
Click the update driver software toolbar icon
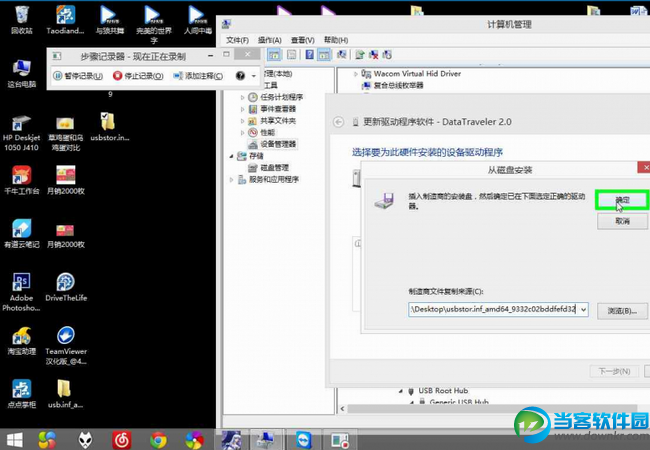pyautogui.click(x=360, y=55)
